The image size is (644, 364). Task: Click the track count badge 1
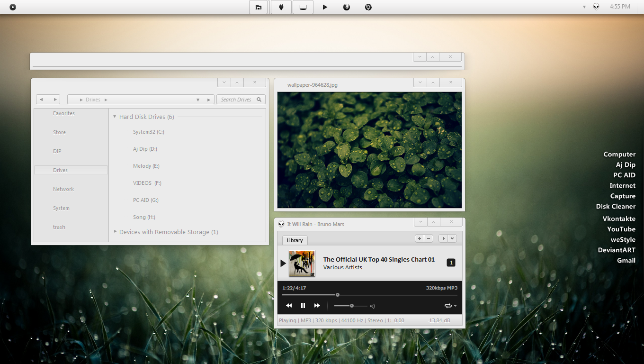click(451, 263)
